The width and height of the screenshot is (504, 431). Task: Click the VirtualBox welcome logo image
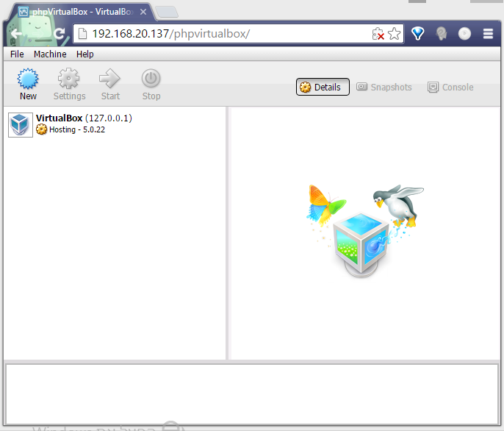[365, 230]
